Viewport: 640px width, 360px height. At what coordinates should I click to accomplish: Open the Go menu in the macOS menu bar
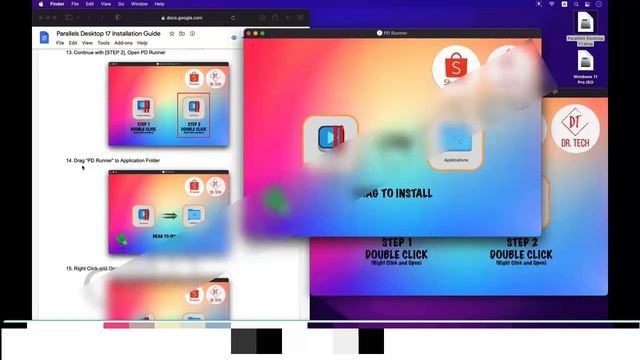pos(121,4)
